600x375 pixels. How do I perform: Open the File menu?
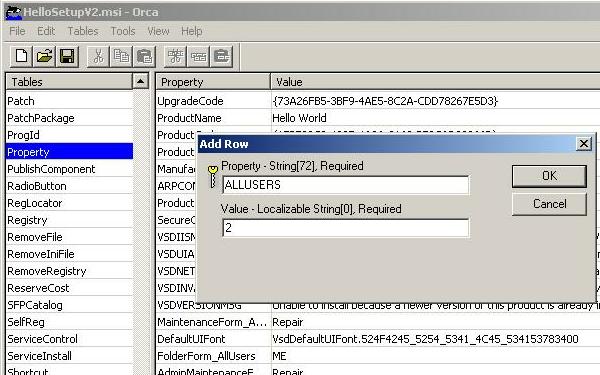tap(17, 31)
